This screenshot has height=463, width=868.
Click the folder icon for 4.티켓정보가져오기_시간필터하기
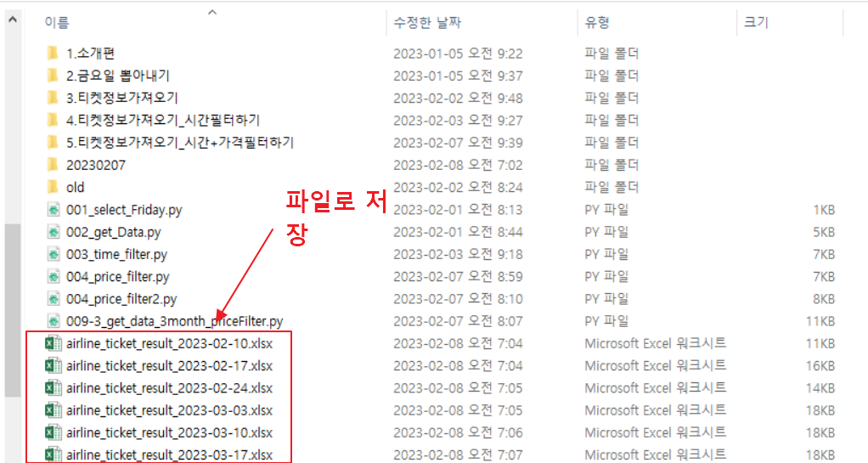pos(53,120)
